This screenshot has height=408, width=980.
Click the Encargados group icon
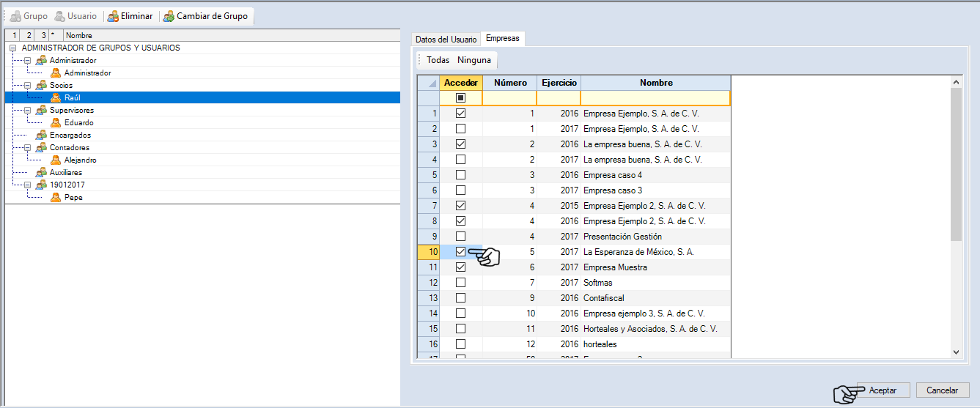(41, 135)
